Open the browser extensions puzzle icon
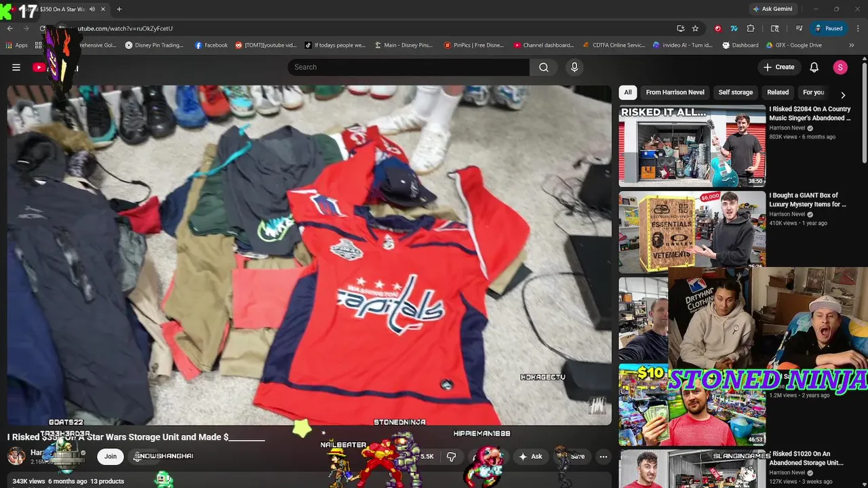The image size is (868, 488). tap(750, 28)
